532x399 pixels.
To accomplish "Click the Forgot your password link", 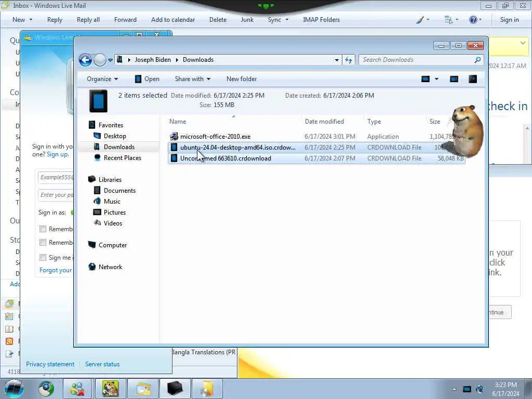I will 56,270.
